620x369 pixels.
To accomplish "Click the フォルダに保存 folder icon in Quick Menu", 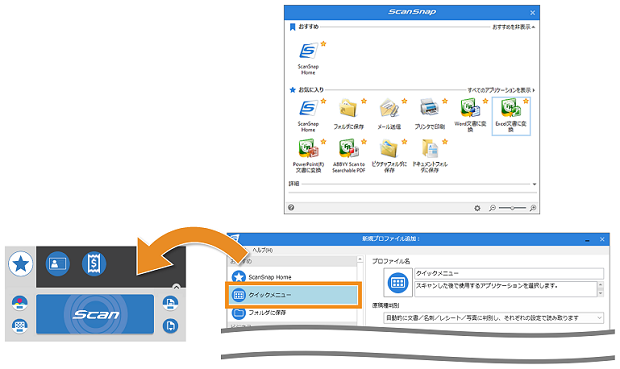I will 348,114.
